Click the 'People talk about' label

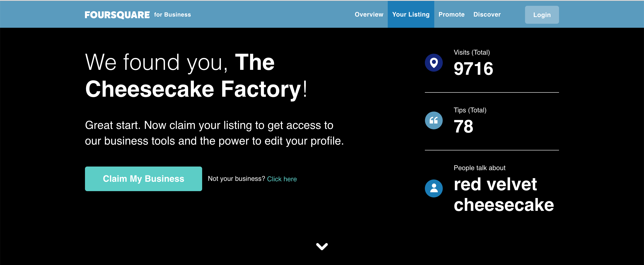[x=479, y=168]
